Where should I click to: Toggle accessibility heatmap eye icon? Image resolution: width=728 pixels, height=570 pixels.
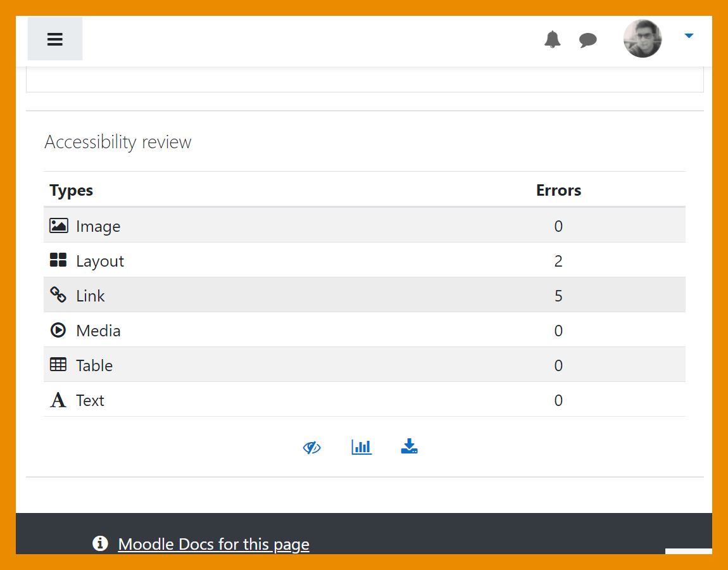311,448
